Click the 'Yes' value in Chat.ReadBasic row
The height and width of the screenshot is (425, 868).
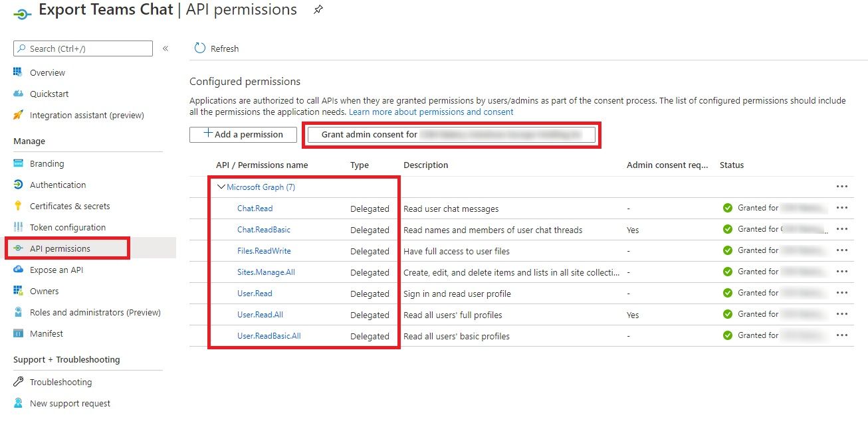point(633,230)
